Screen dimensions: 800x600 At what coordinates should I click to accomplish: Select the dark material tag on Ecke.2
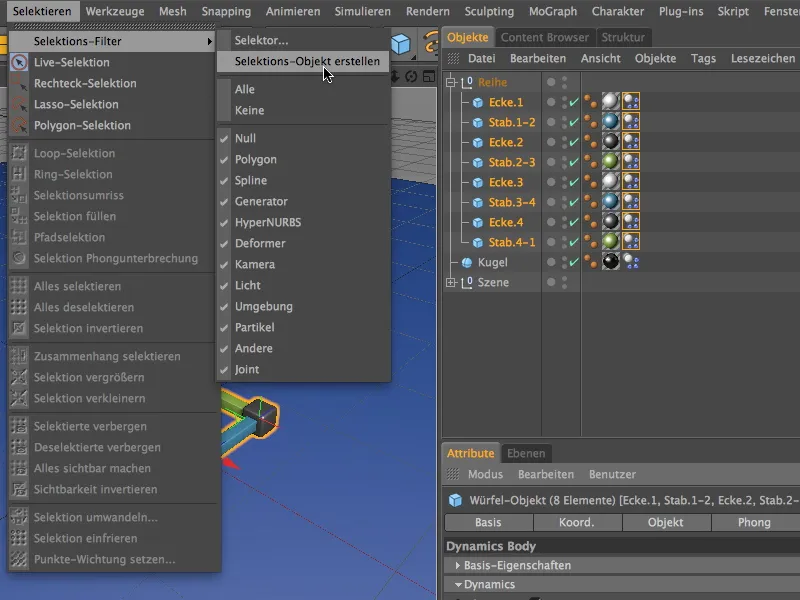[x=610, y=141]
